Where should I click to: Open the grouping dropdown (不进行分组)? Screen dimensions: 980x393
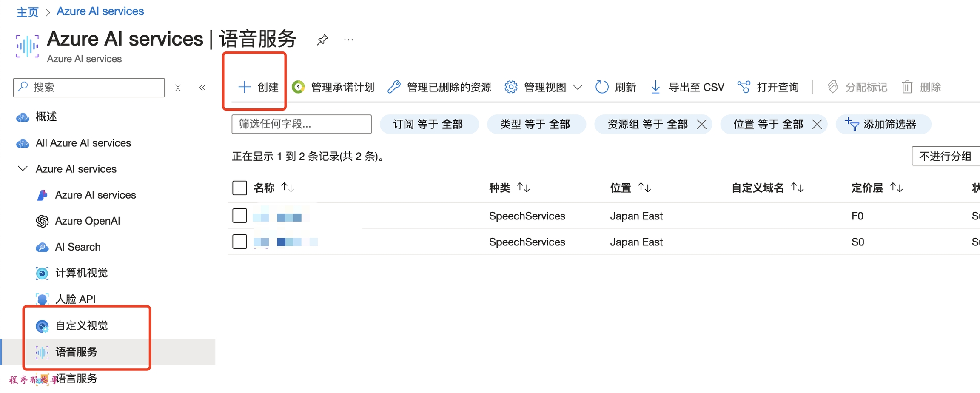click(946, 156)
